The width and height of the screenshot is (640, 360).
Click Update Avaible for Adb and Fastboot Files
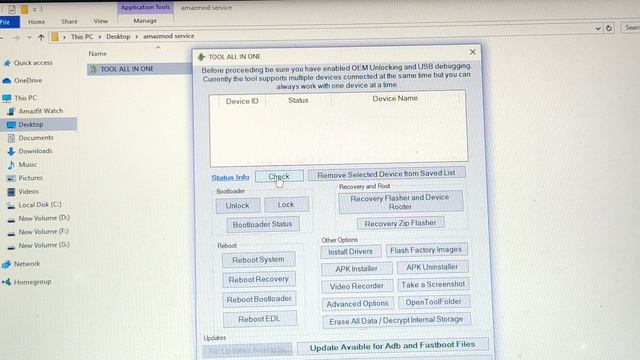tap(393, 347)
